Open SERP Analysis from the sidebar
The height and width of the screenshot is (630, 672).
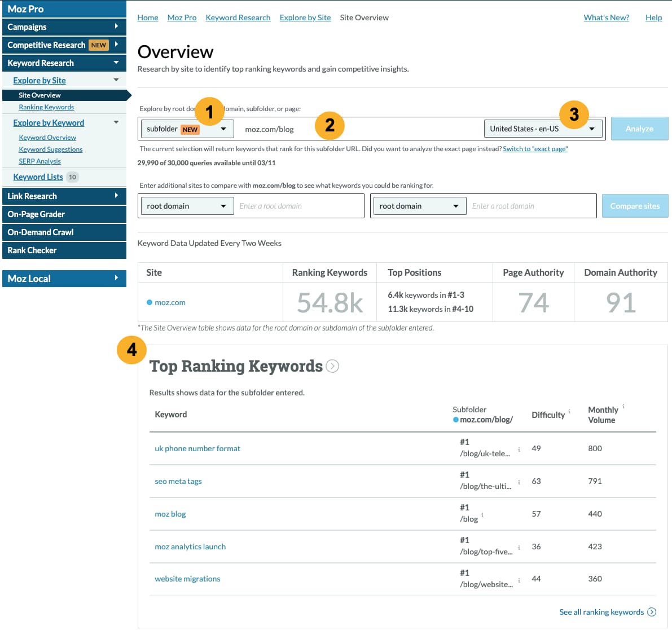(x=39, y=161)
